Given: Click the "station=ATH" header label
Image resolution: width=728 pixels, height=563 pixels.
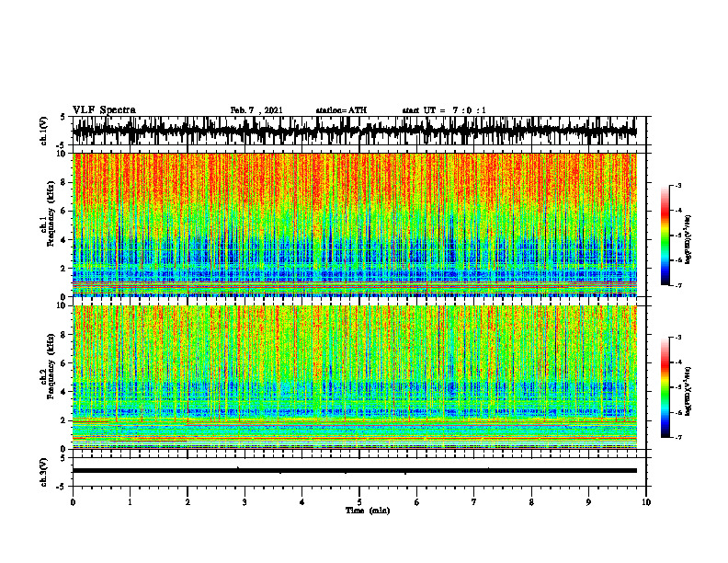Looking at the screenshot, I should 341,110.
